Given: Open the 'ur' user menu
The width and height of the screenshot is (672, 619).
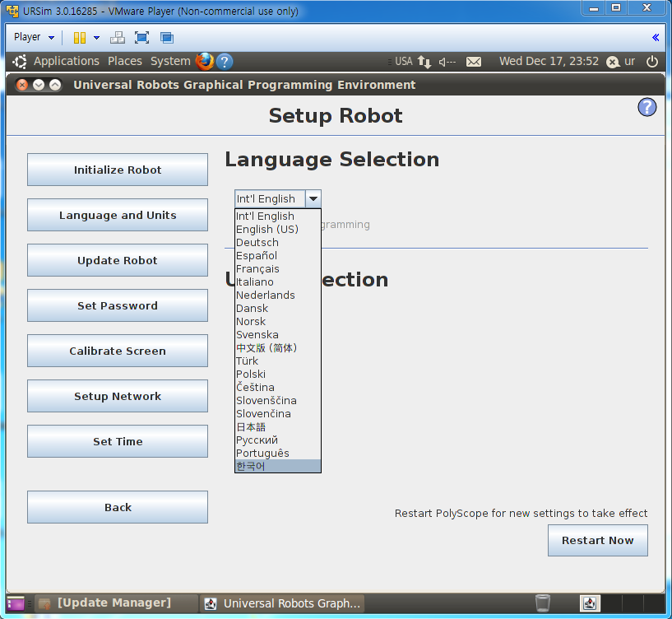Looking at the screenshot, I should pos(620,62).
